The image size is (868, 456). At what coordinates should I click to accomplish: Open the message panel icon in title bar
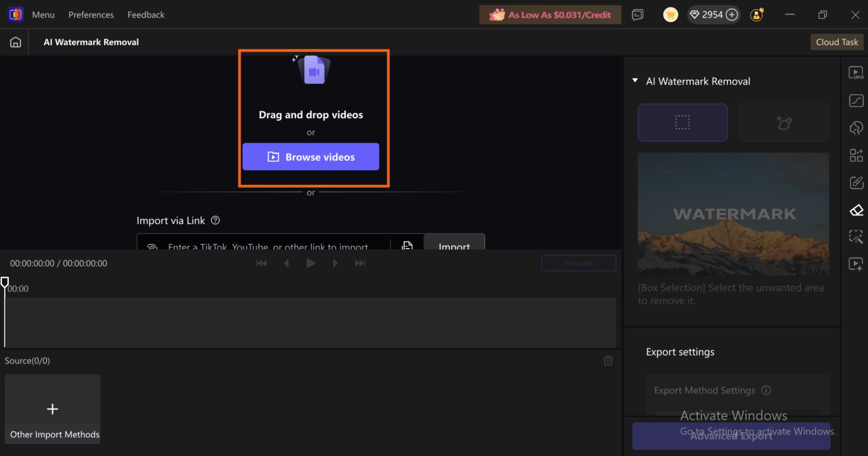638,15
